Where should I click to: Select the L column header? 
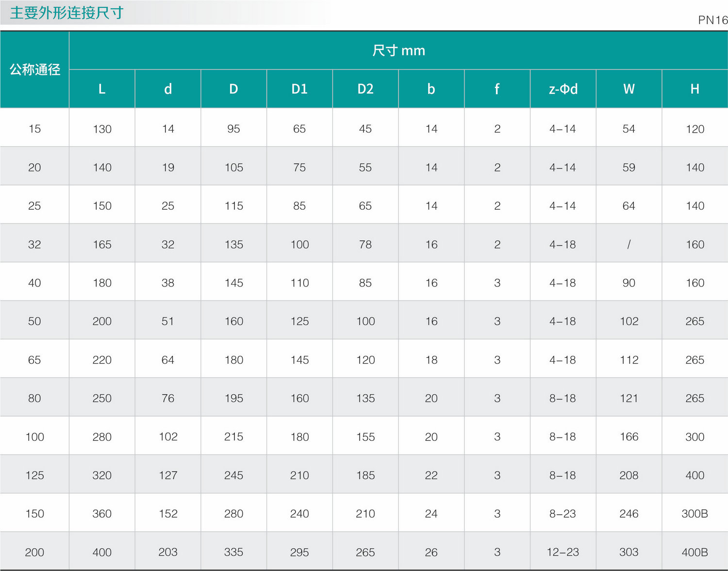click(x=102, y=89)
